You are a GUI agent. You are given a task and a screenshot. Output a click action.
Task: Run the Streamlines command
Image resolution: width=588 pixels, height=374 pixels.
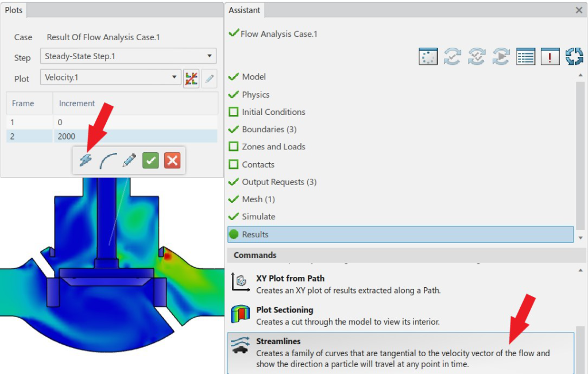tap(401, 353)
